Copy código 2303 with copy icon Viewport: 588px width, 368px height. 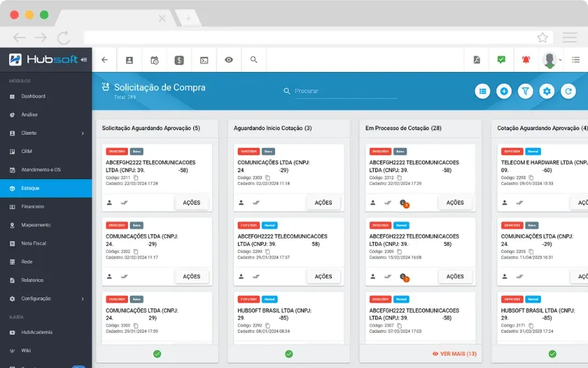pos(267,178)
